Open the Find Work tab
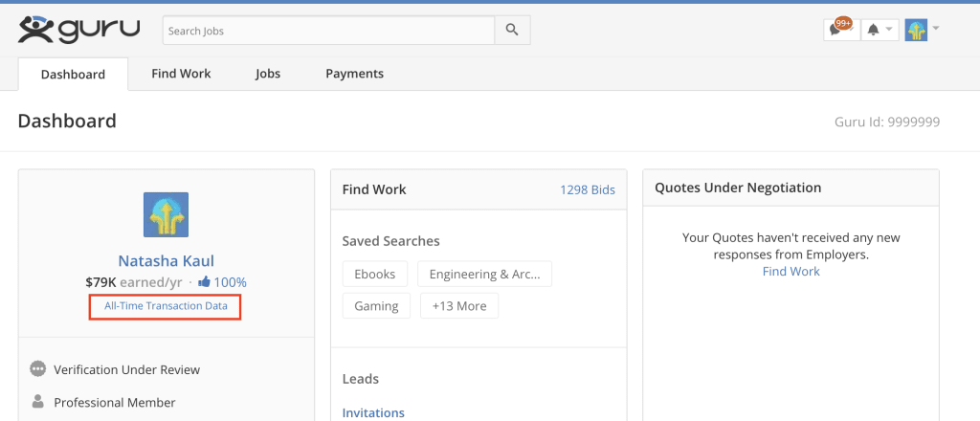Viewport: 980px width, 421px height. coord(181,74)
